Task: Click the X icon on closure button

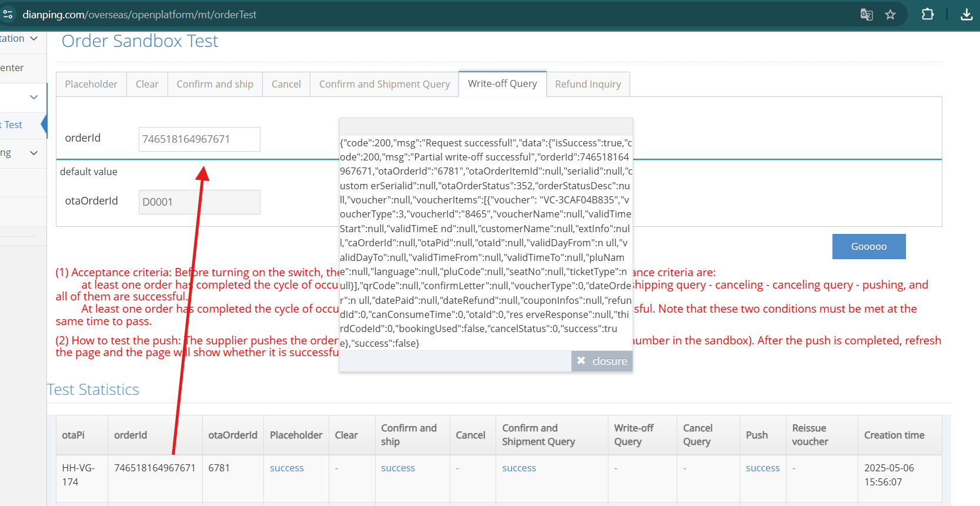Action: pyautogui.click(x=581, y=361)
